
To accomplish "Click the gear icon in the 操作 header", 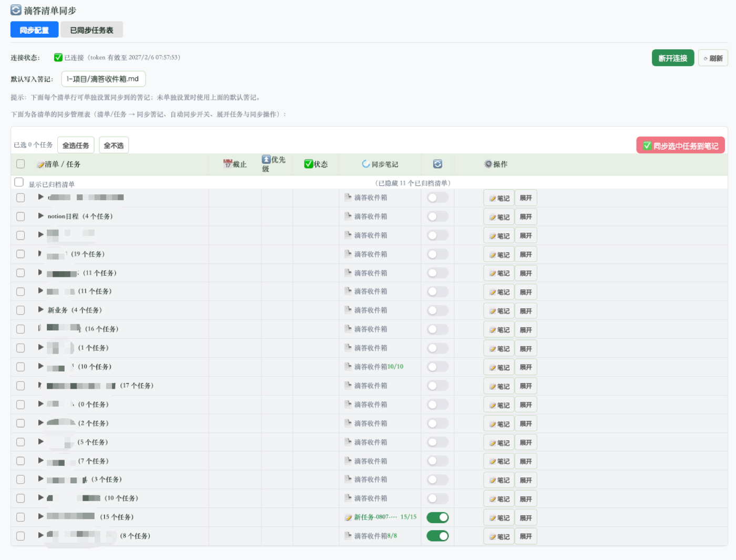I will (488, 164).
